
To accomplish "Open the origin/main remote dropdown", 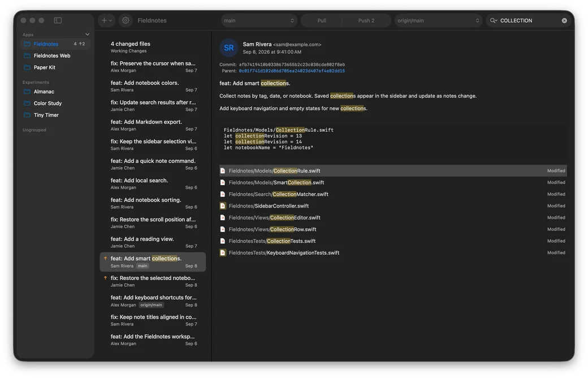I will [x=438, y=20].
